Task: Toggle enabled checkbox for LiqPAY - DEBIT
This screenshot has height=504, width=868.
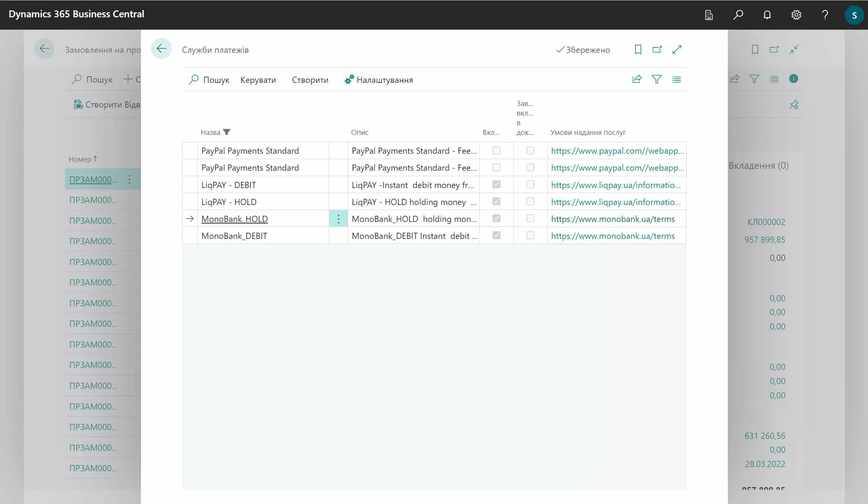Action: (x=496, y=185)
